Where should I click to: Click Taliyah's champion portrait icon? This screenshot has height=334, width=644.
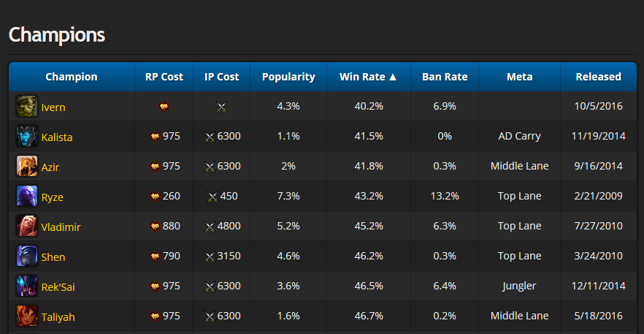point(27,316)
